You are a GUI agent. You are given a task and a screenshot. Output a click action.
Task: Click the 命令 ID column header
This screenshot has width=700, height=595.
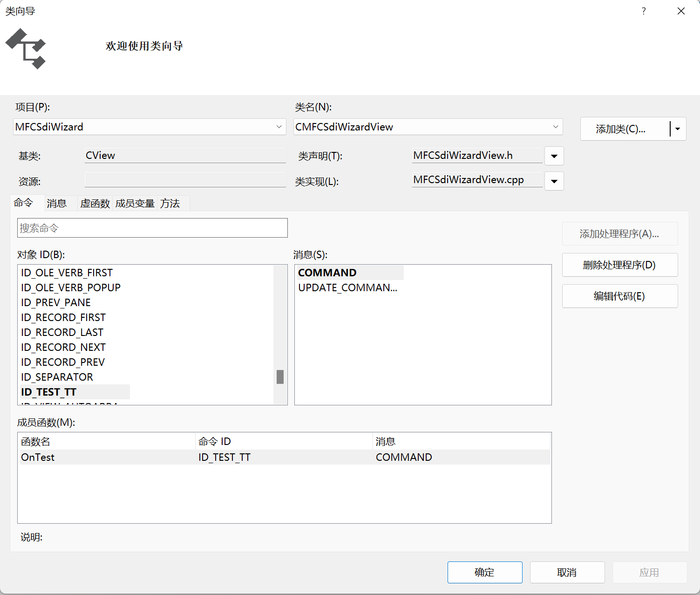coord(284,441)
